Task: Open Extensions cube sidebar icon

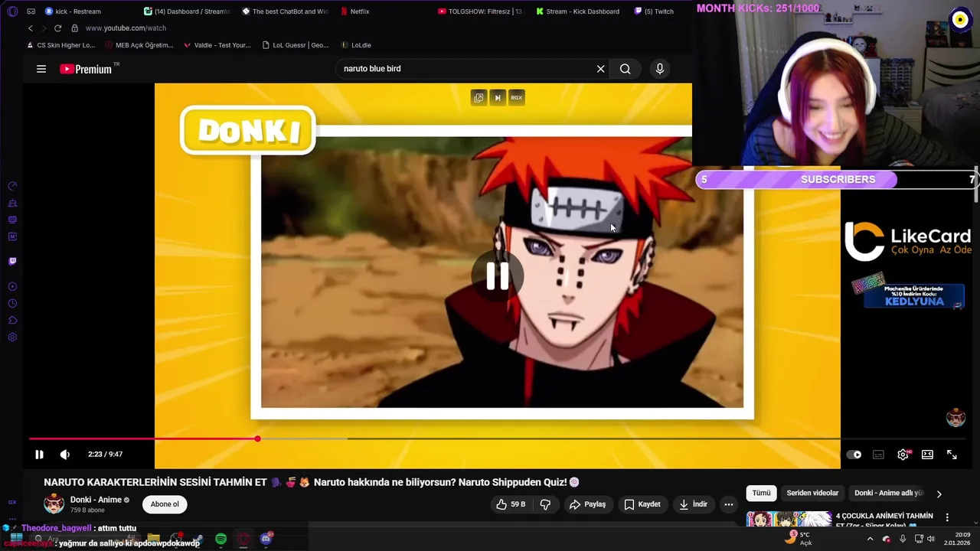Action: point(12,321)
